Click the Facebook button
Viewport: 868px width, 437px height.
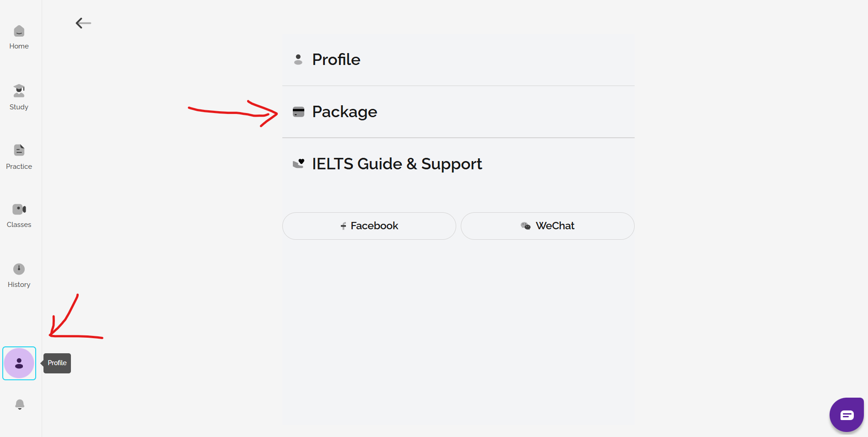tap(369, 226)
